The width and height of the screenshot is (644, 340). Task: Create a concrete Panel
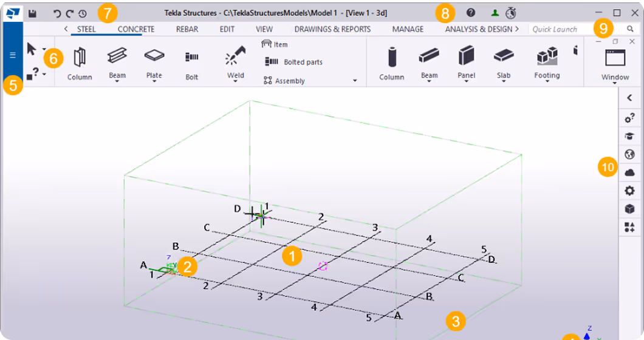pyautogui.click(x=466, y=63)
